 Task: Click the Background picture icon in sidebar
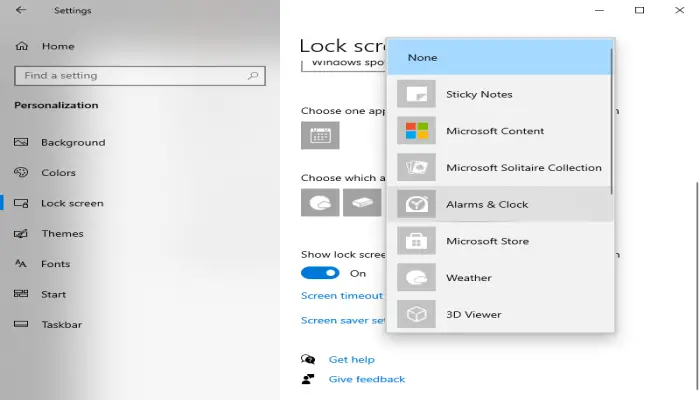pyautogui.click(x=21, y=142)
